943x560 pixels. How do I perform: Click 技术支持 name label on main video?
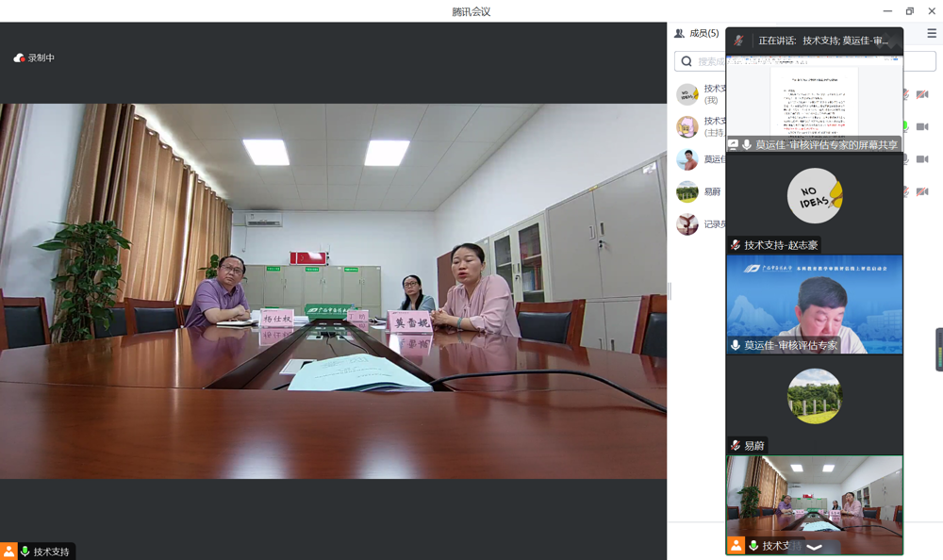(51, 552)
